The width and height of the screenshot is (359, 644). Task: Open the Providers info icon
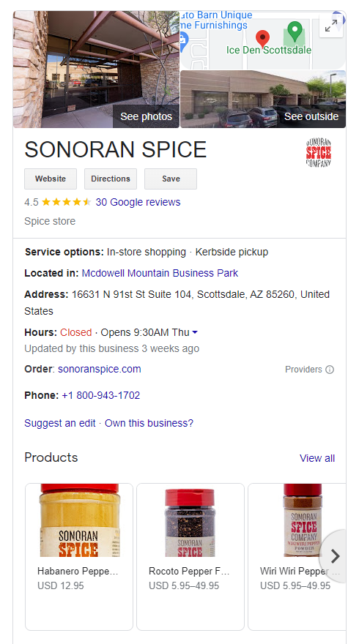tap(330, 370)
